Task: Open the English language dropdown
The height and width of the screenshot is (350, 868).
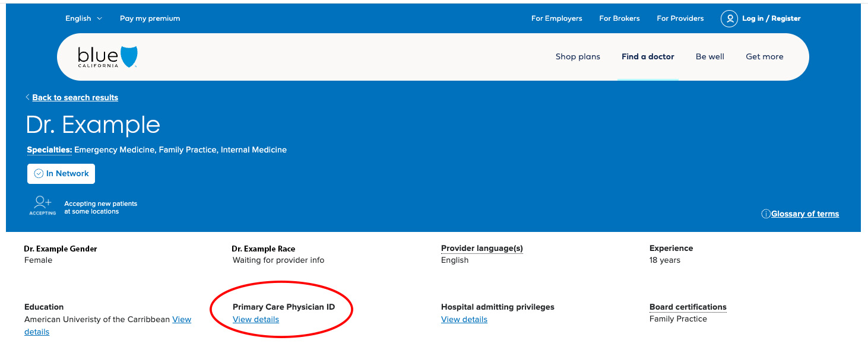Action: click(x=84, y=18)
